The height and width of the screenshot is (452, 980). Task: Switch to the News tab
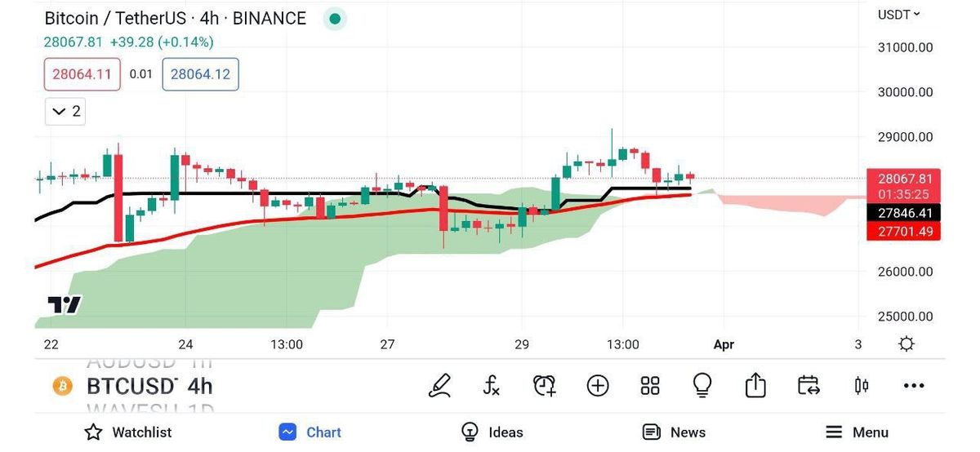(x=674, y=432)
